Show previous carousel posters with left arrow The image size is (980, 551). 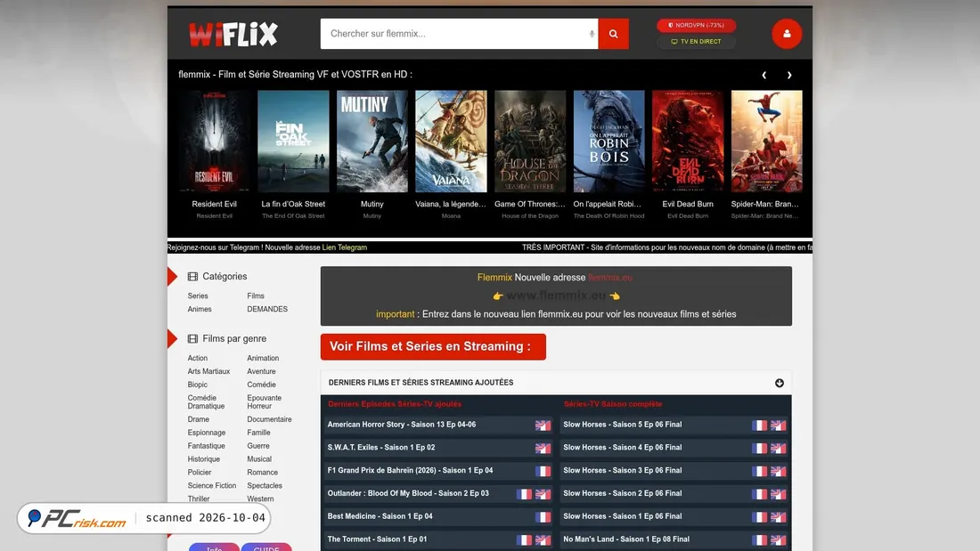pyautogui.click(x=764, y=75)
